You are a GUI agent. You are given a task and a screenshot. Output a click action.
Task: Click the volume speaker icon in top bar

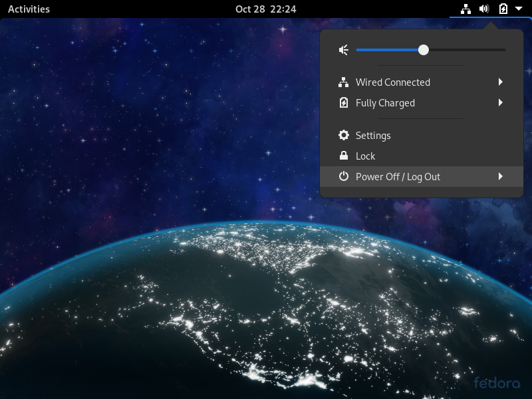(x=484, y=9)
